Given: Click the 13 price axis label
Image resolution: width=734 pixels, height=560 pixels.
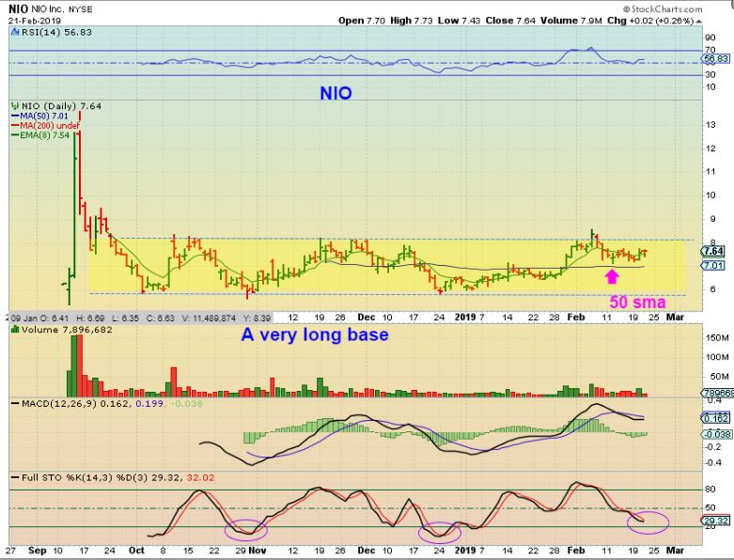Looking at the screenshot, I should 711,124.
